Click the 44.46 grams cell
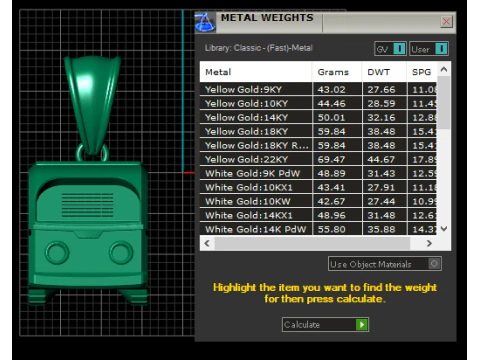 click(x=337, y=103)
